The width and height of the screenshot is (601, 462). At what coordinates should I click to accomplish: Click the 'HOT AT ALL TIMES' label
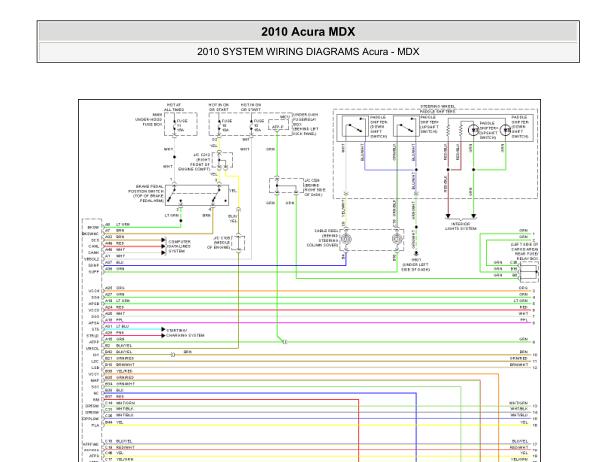[174, 107]
